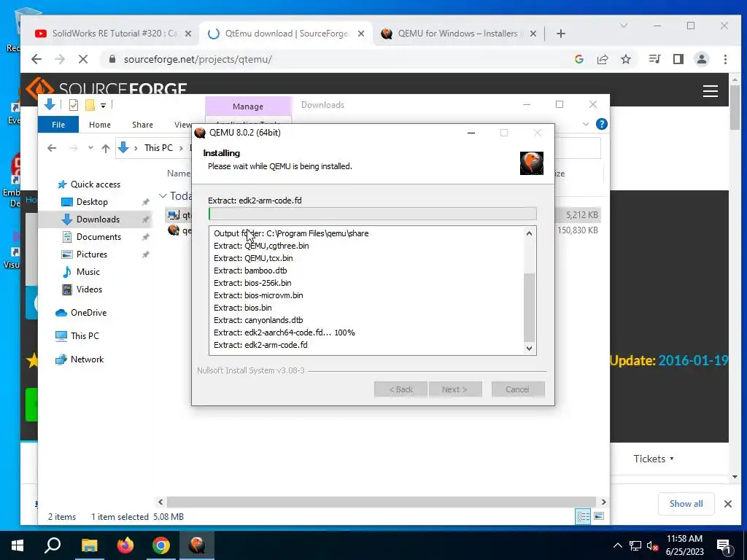Switch Explorer to large icons view
747x560 pixels.
coord(599,517)
